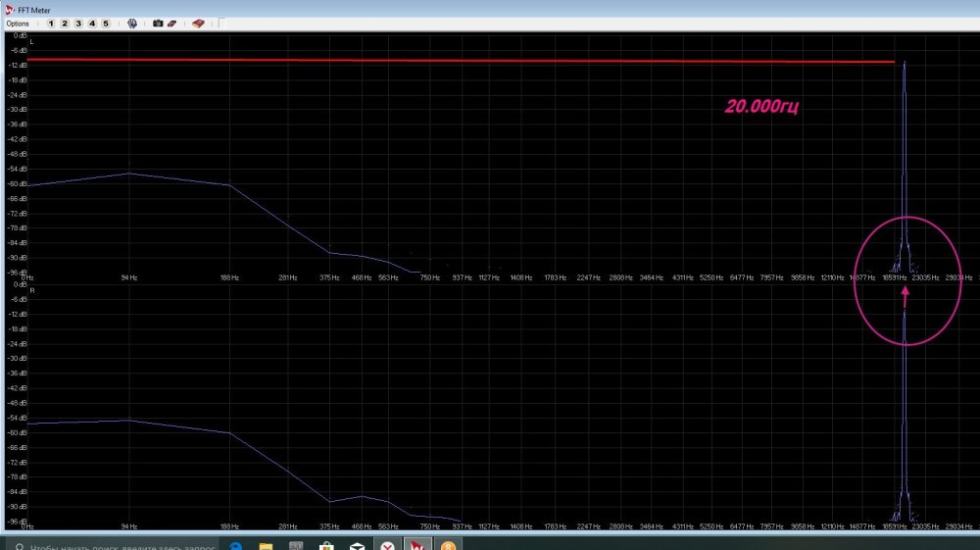Click the Windows taskbar search field
The width and height of the screenshot is (980, 550).
pos(118,544)
